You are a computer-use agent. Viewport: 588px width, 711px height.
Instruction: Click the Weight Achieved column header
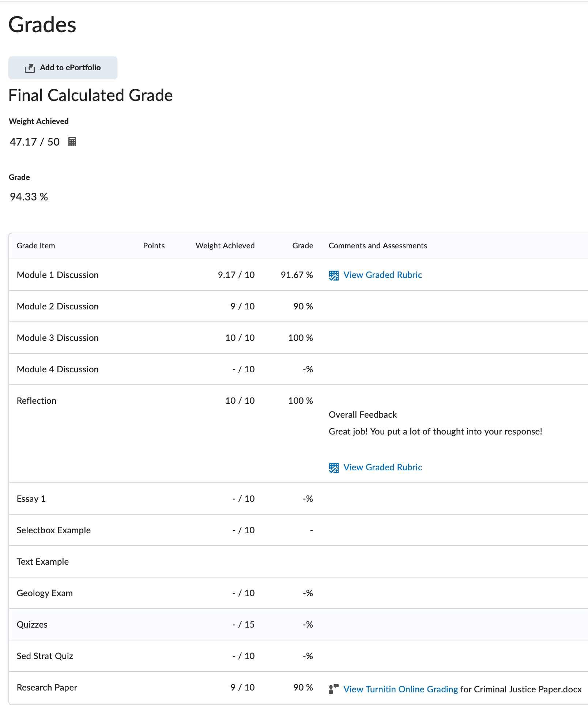coord(225,245)
